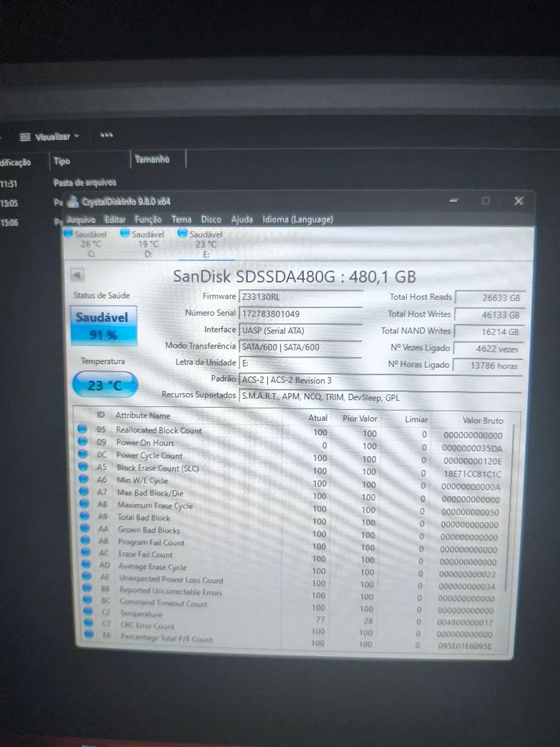Click the Nº Vezes Ligado value 4622 vezes
Screen dimensions: 560x747
click(487, 348)
